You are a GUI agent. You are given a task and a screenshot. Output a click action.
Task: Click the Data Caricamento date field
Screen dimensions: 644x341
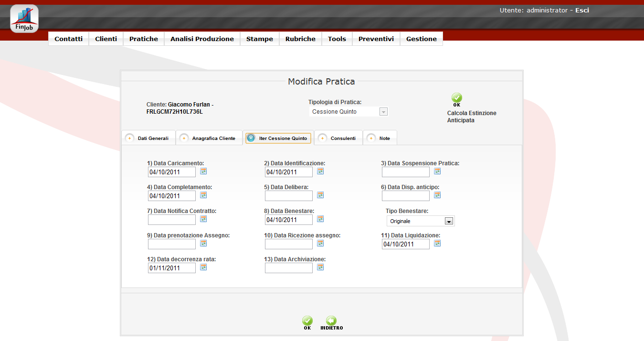click(172, 172)
